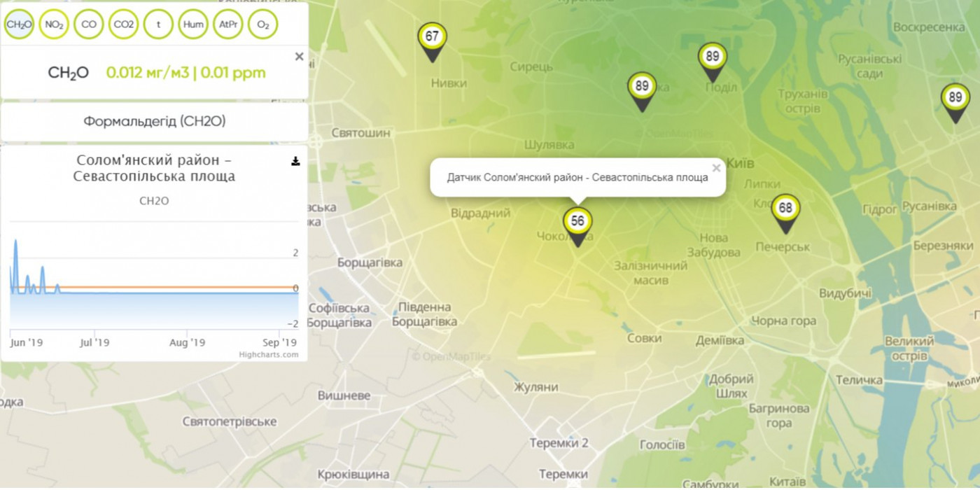The width and height of the screenshot is (980, 490).
Task: Click the Формальдегід (CH2O) header bar
Action: [x=155, y=122]
